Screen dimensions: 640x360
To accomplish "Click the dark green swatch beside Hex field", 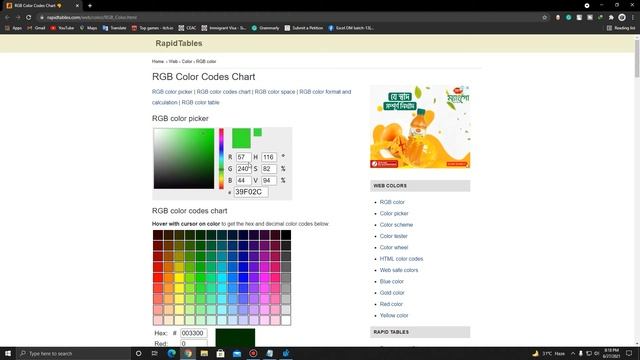I will (235, 338).
